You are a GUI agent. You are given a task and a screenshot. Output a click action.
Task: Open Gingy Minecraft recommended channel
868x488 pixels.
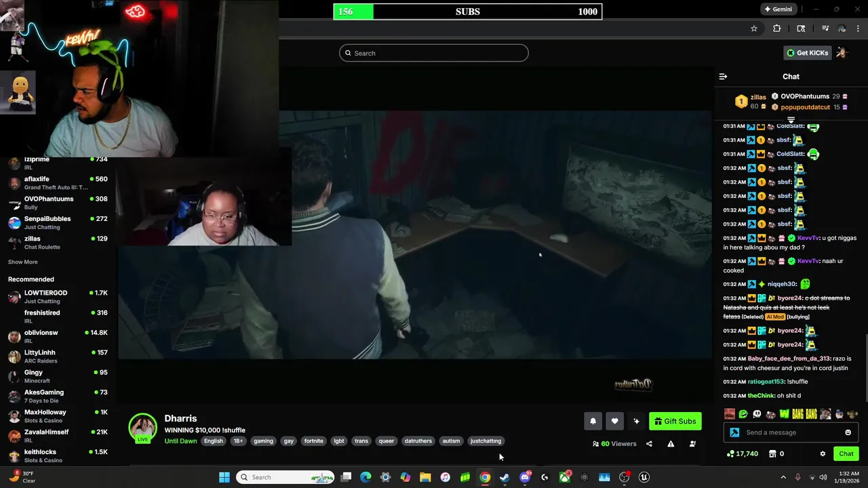(x=58, y=376)
